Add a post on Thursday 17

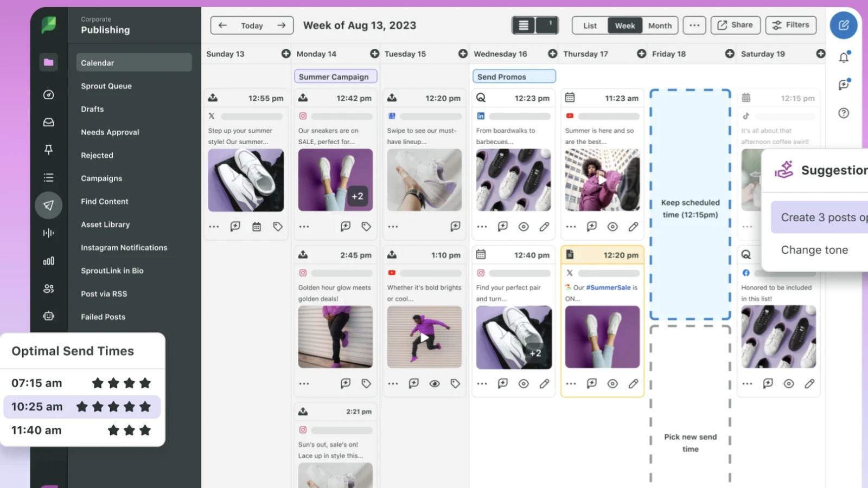pos(641,54)
